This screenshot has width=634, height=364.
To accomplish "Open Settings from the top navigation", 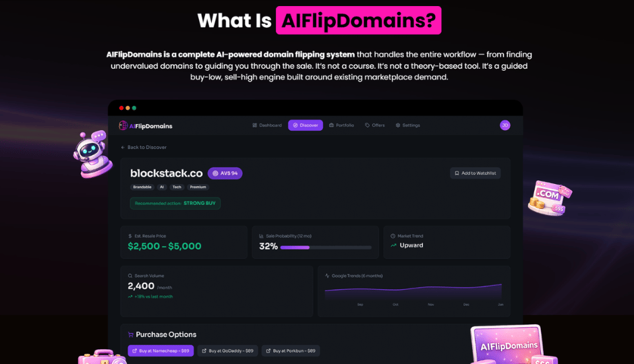I will (x=407, y=125).
